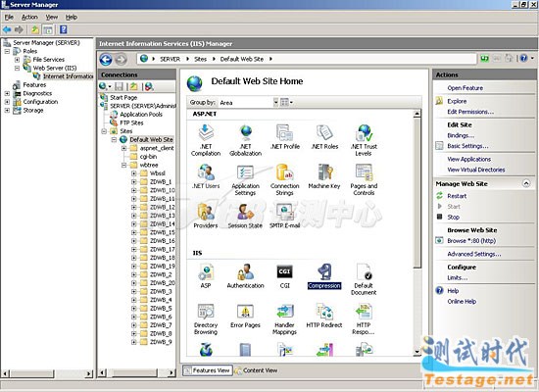This screenshot has height=392, width=539.
Task: Collapse the wbtree folder node
Action: tap(123, 165)
